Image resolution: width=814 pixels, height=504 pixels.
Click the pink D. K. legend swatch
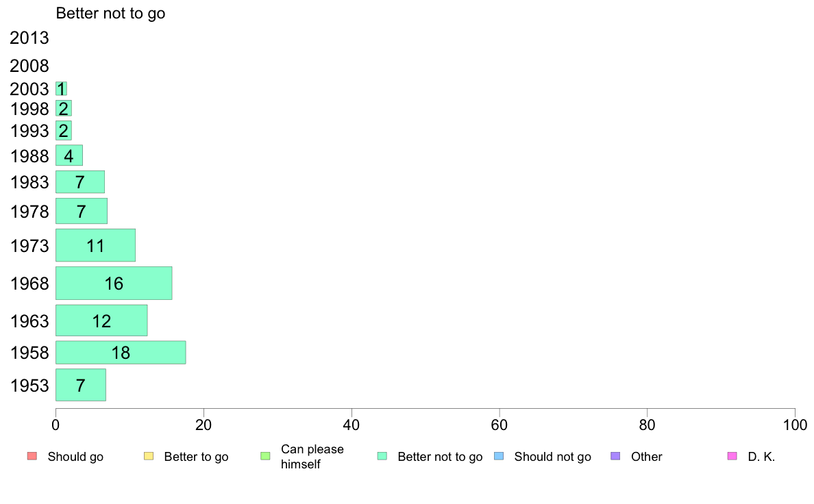732,456
